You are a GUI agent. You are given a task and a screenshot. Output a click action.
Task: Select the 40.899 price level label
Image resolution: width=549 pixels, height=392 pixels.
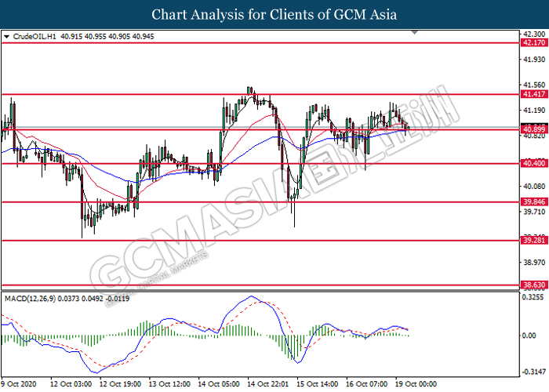(x=534, y=130)
